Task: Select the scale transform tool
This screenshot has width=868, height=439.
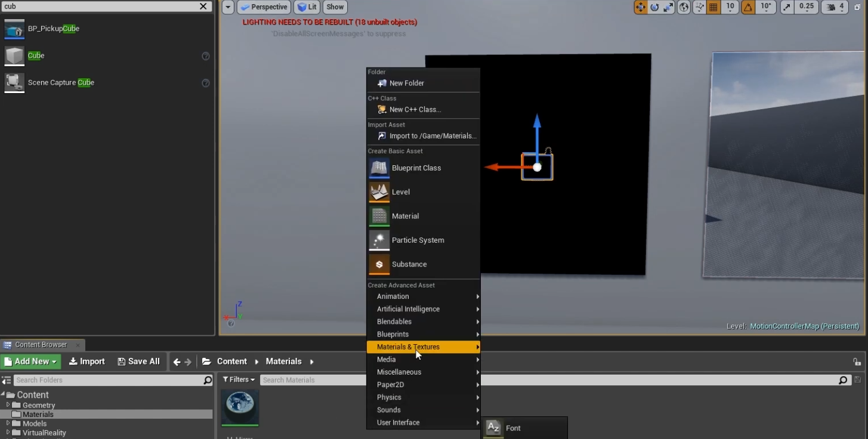Action: coord(668,7)
